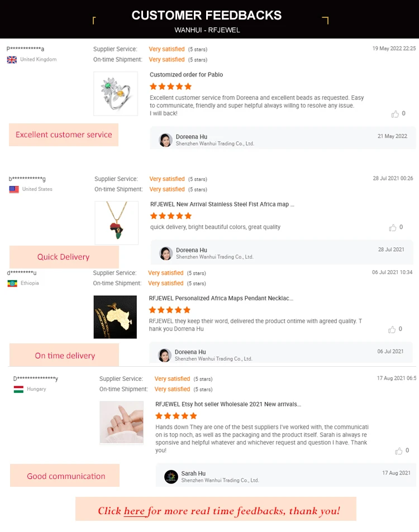Open the hand with rings thumbnail

point(122,423)
